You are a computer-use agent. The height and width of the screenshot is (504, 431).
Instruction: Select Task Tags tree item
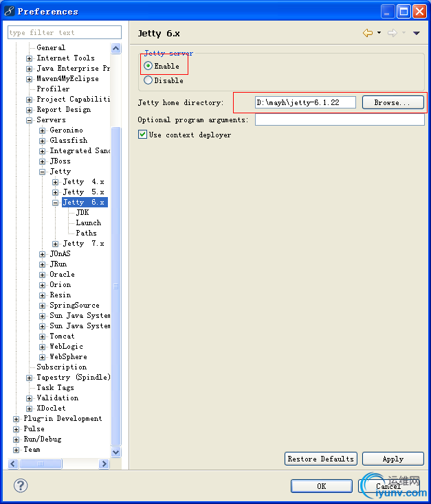(55, 388)
